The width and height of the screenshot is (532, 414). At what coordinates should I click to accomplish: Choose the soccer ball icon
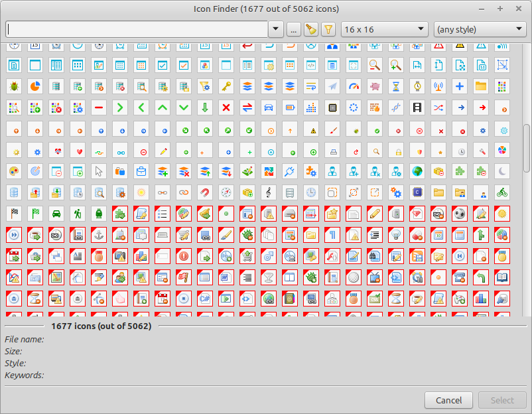pyautogui.click(x=460, y=214)
